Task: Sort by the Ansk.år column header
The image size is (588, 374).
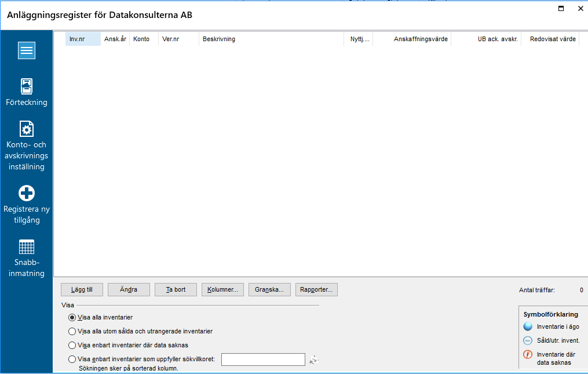Action: (115, 39)
